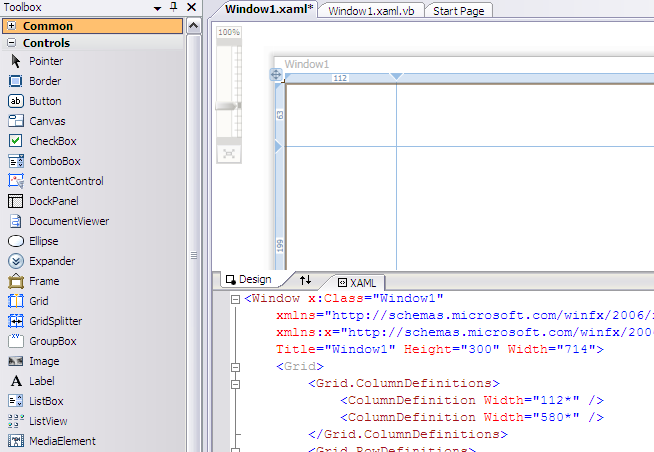Select the Image control icon
Image resolution: width=654 pixels, height=452 pixels.
point(15,361)
